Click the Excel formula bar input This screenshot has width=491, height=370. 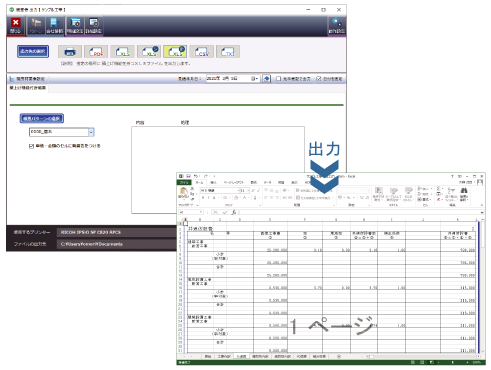[360, 212]
